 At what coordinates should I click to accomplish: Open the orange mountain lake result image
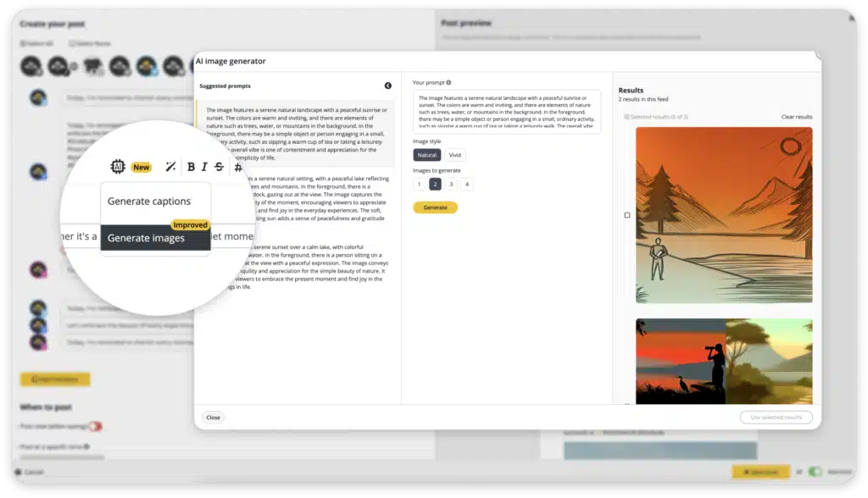click(724, 214)
